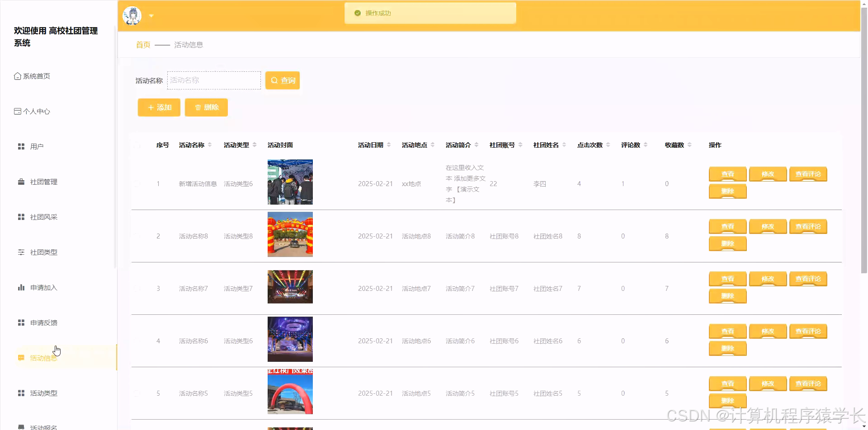The width and height of the screenshot is (868, 430).
Task: Sort by 活动日期 using its header arrows
Action: (x=389, y=145)
